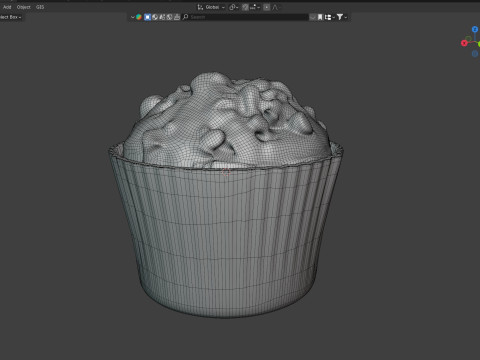Open the GIS menu

pyautogui.click(x=40, y=7)
